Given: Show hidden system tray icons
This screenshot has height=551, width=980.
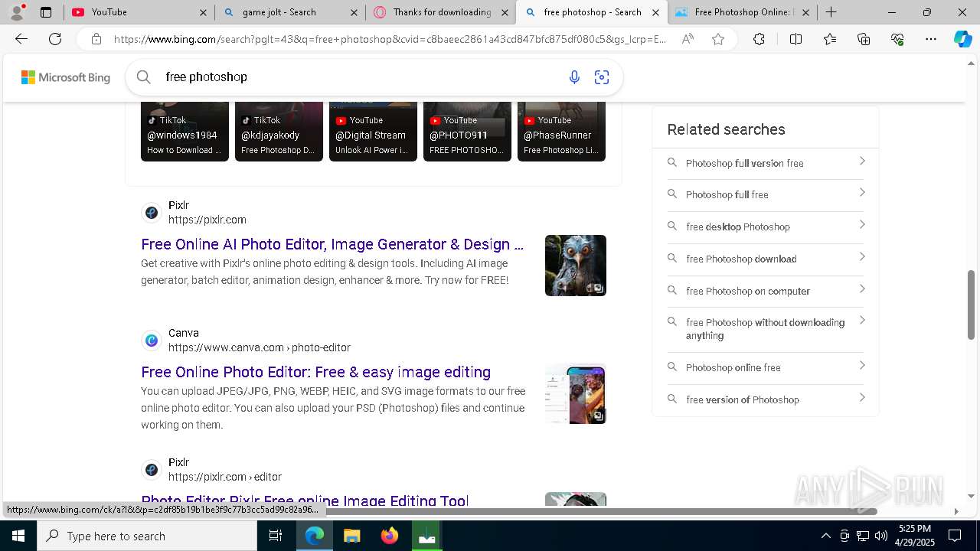Looking at the screenshot, I should 825,536.
